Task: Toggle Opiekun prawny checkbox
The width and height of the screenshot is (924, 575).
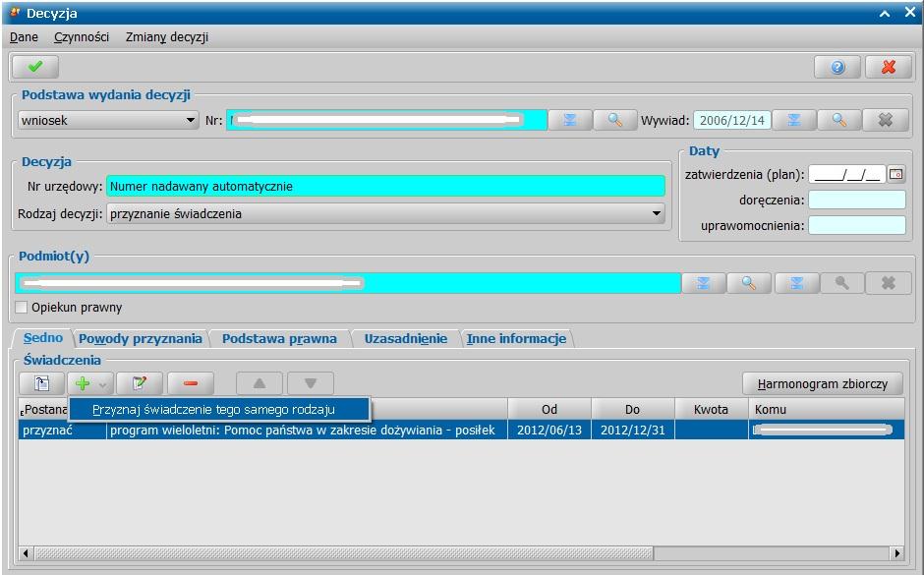Action: (22, 307)
